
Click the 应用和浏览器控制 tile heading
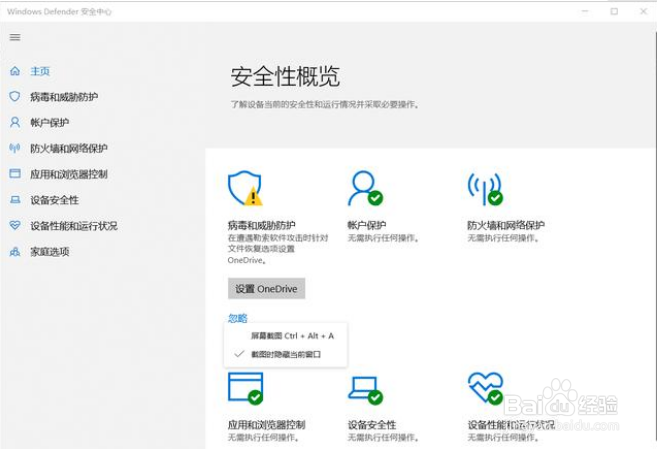coord(266,425)
